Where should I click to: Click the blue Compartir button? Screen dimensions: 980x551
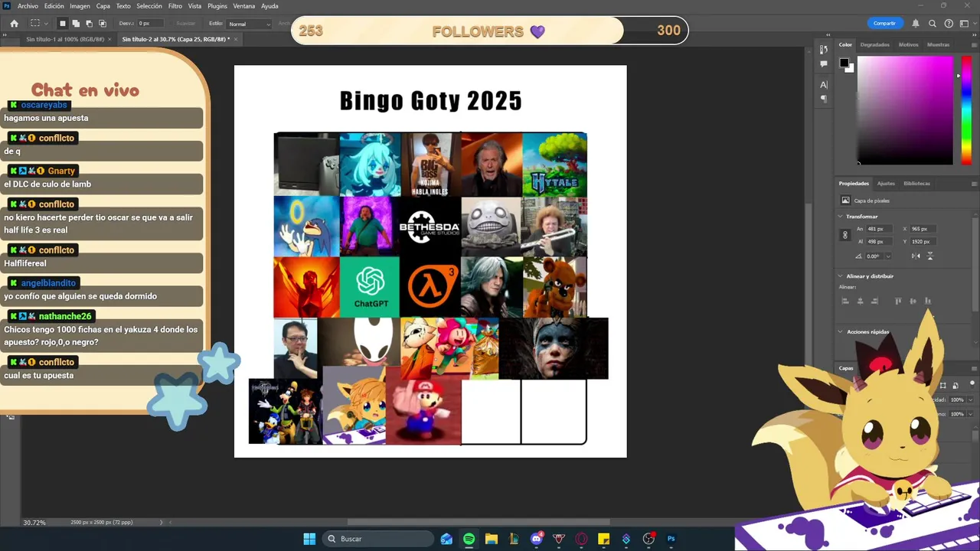(884, 23)
